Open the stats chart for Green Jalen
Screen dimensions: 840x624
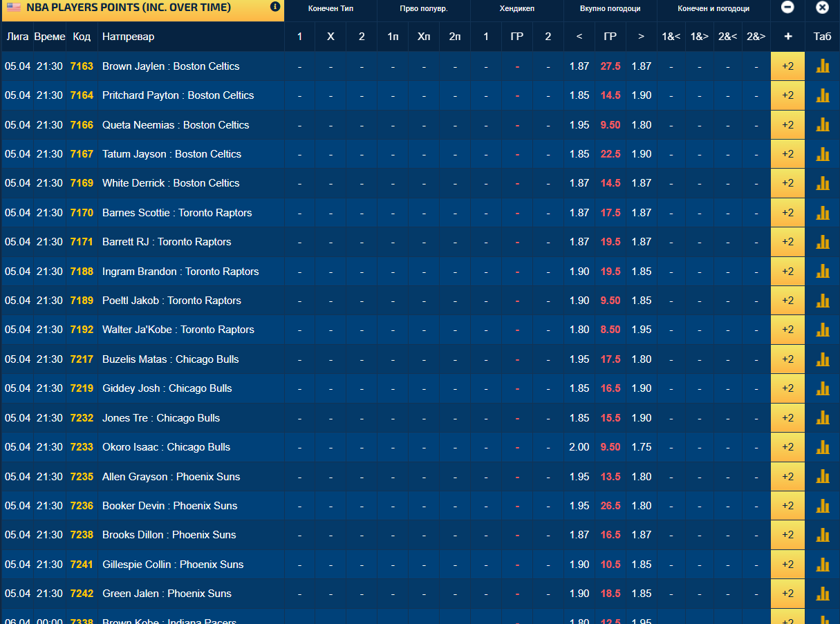tap(822, 594)
